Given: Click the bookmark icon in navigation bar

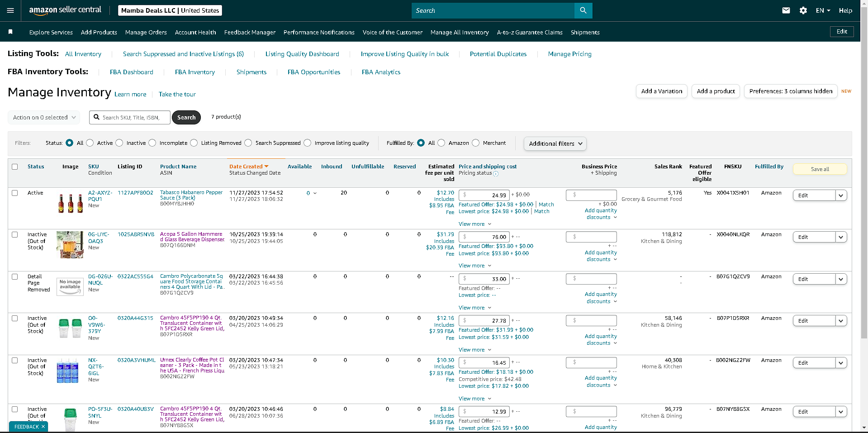Looking at the screenshot, I should tap(10, 32).
